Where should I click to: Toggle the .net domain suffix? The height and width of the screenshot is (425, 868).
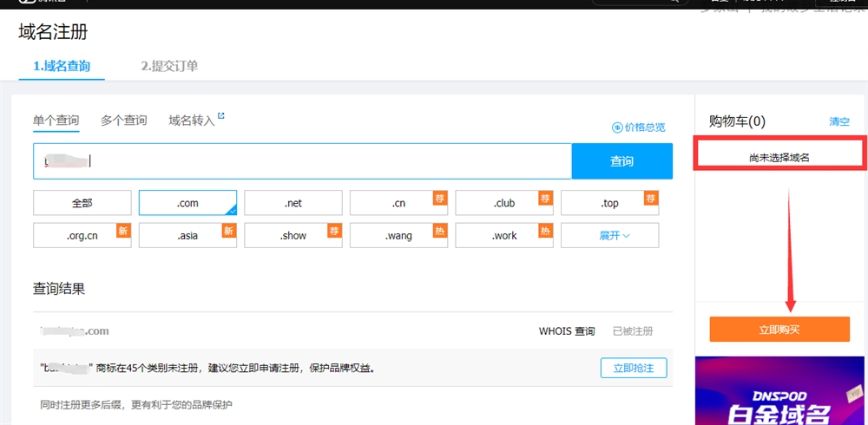coord(293,203)
